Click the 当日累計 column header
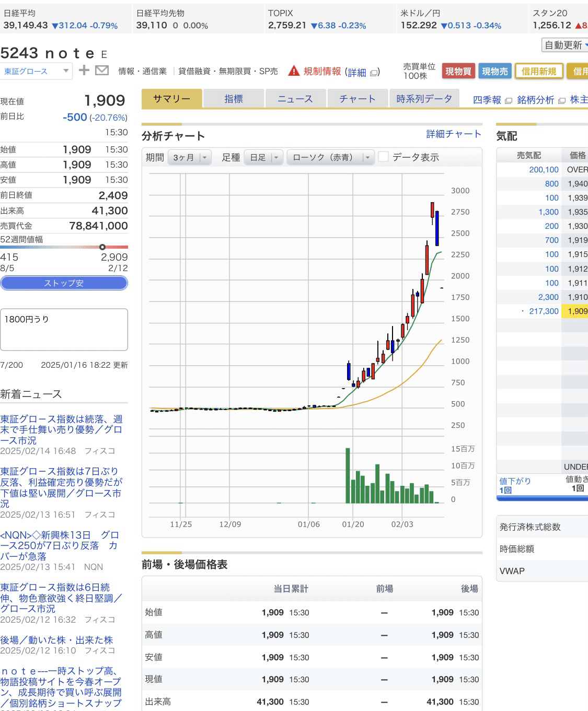Viewport: 588px width, 711px height. (291, 589)
